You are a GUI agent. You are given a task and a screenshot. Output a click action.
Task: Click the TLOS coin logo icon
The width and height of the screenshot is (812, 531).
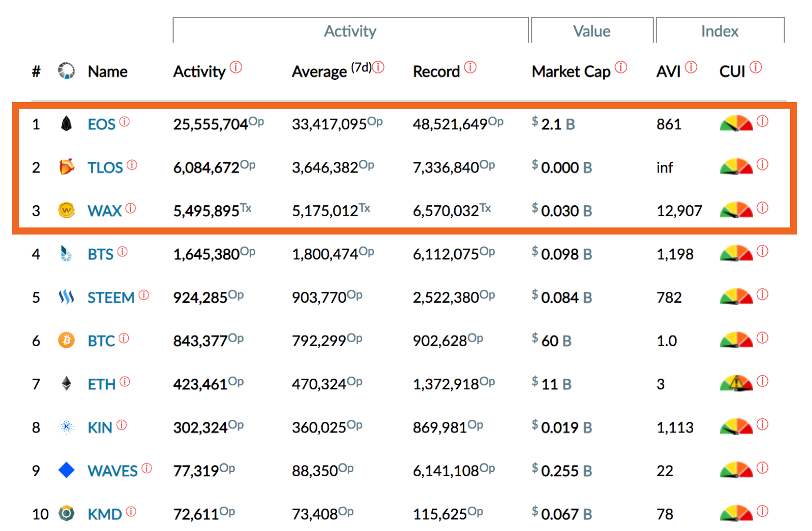(x=66, y=167)
